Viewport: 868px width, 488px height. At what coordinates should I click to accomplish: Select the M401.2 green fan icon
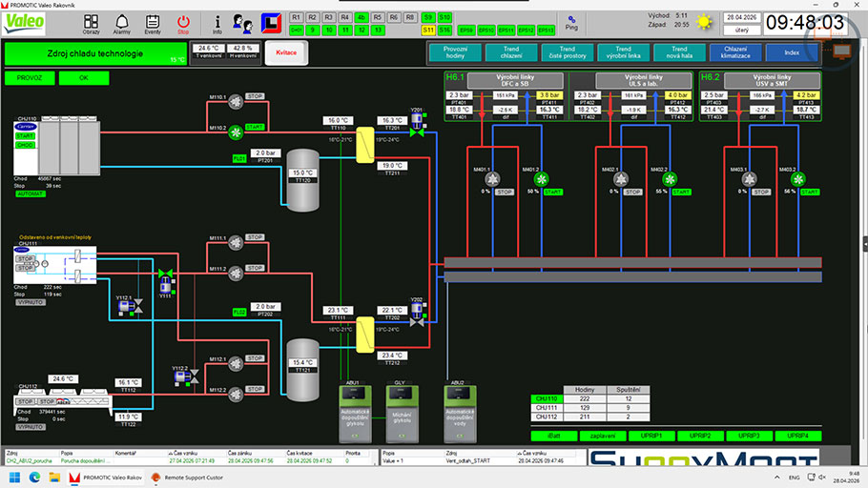pos(541,178)
